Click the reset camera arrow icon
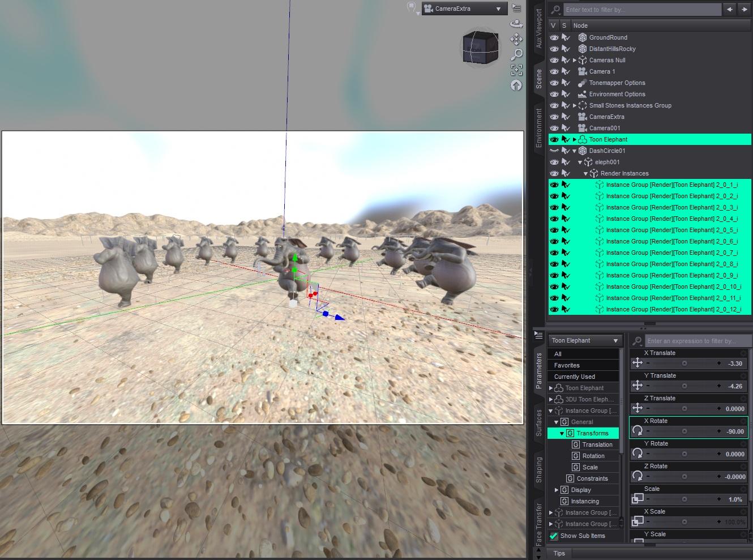 tap(516, 85)
